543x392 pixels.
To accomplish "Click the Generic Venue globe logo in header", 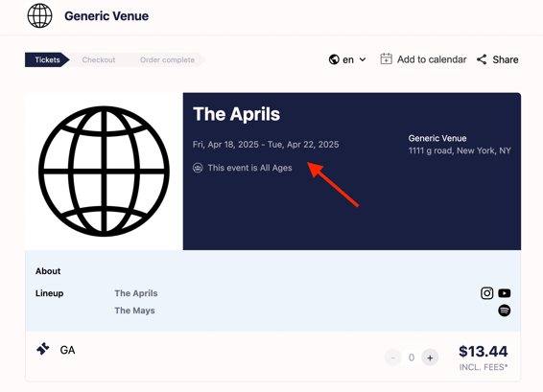I will [40, 16].
